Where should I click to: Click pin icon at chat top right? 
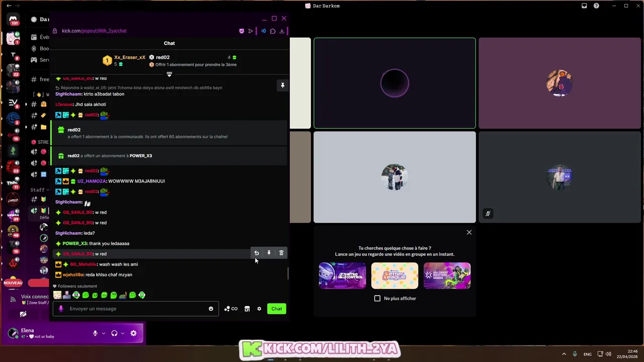(282, 85)
